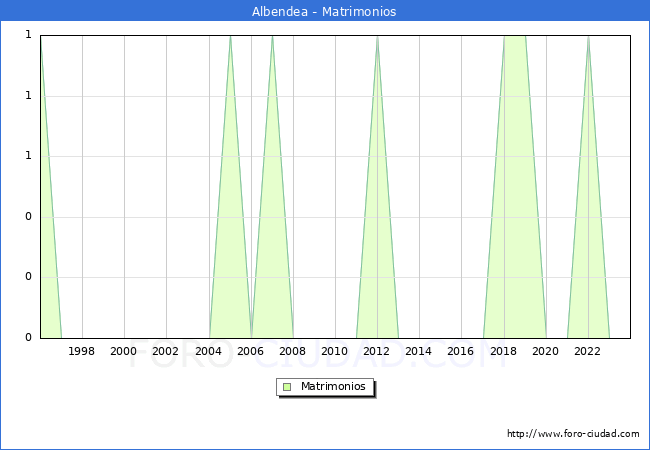Click the 2012 year label
This screenshot has height=450, width=650.
coord(377,351)
